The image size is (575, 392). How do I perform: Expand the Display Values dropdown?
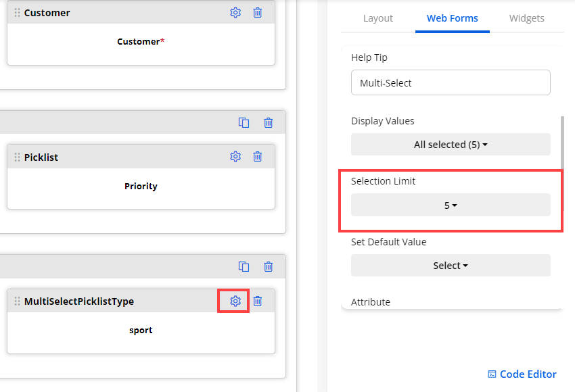coord(451,145)
